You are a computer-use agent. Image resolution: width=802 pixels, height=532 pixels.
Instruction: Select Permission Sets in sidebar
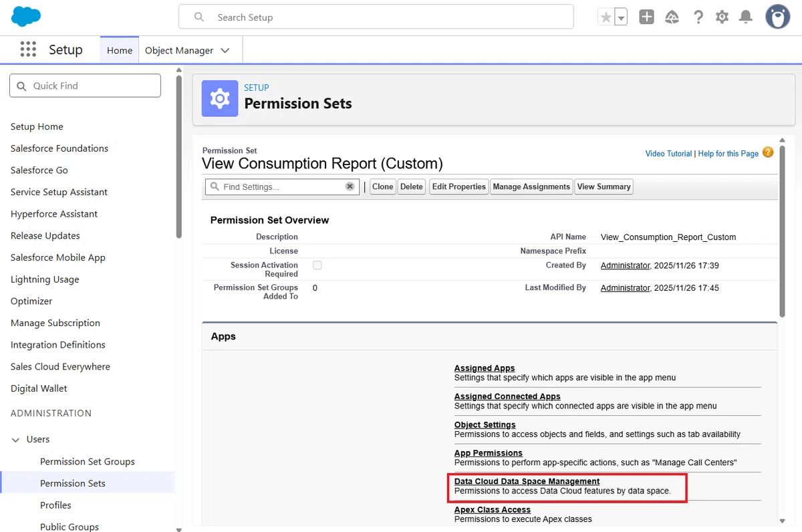tap(73, 483)
